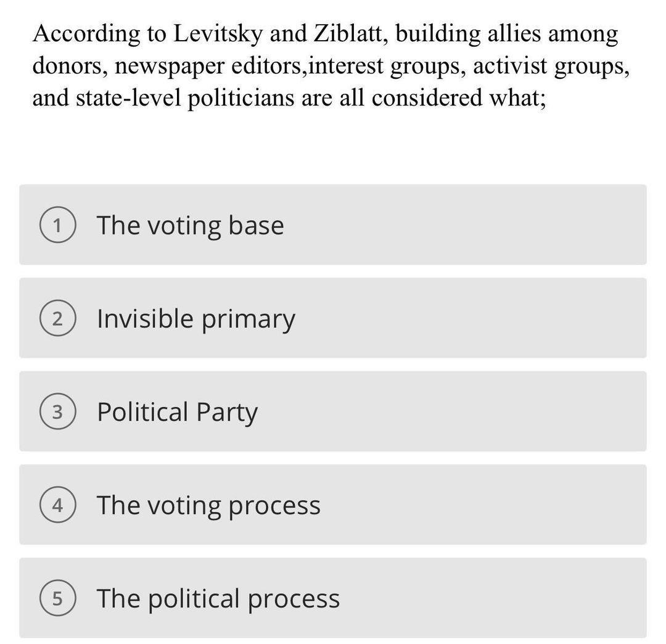Select answer option "Invisible primary"
This screenshot has width=666, height=644.
click(333, 318)
